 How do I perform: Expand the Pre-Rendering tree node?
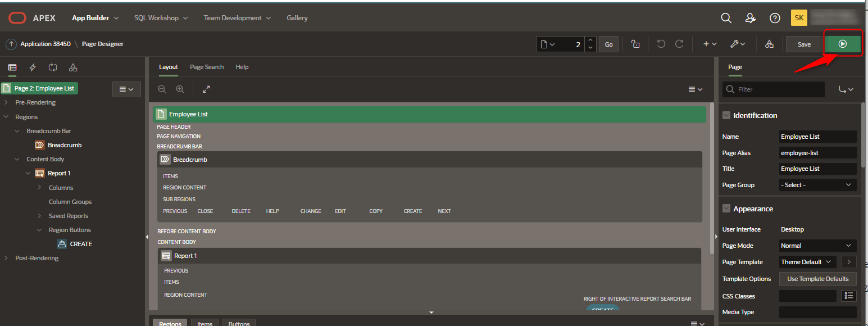coord(6,102)
